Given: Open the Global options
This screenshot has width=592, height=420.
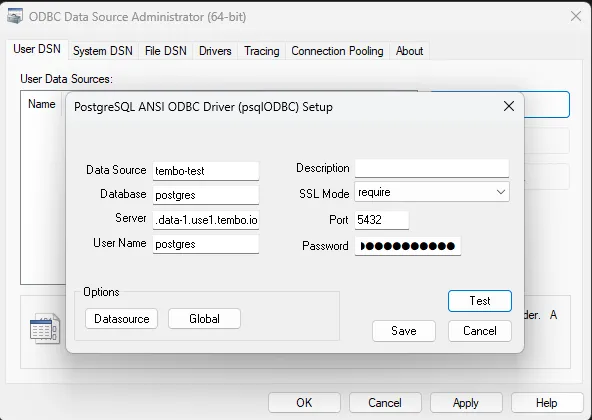Looking at the screenshot, I should (x=204, y=319).
